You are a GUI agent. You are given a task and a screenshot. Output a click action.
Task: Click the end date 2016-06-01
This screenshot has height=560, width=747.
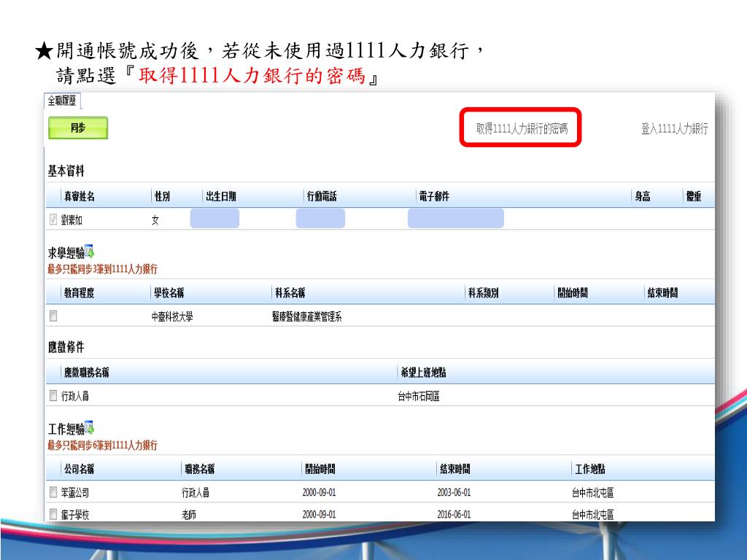tap(454, 514)
